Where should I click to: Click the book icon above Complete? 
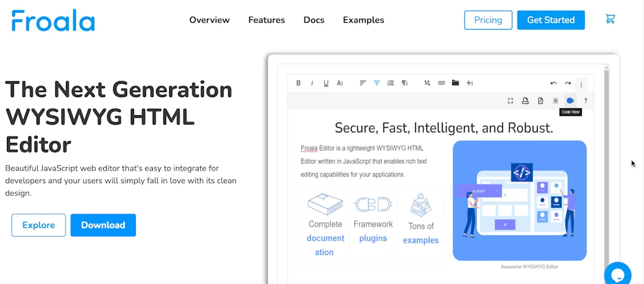(325, 204)
